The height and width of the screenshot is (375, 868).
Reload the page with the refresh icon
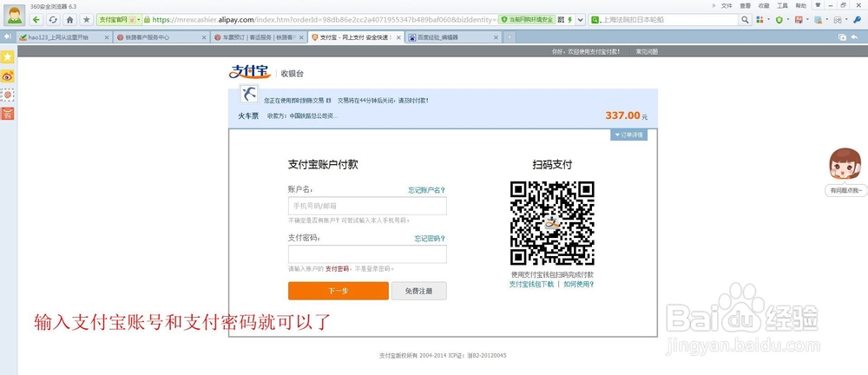pos(53,20)
